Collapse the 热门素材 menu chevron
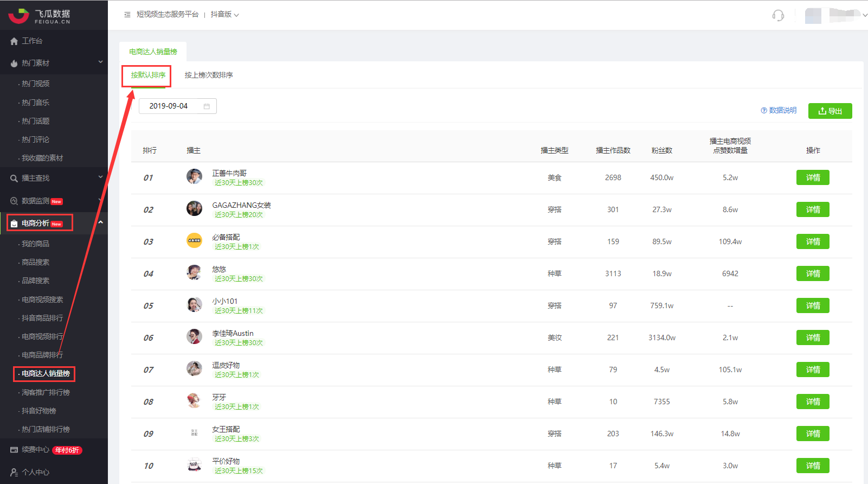868x484 pixels. coord(100,62)
